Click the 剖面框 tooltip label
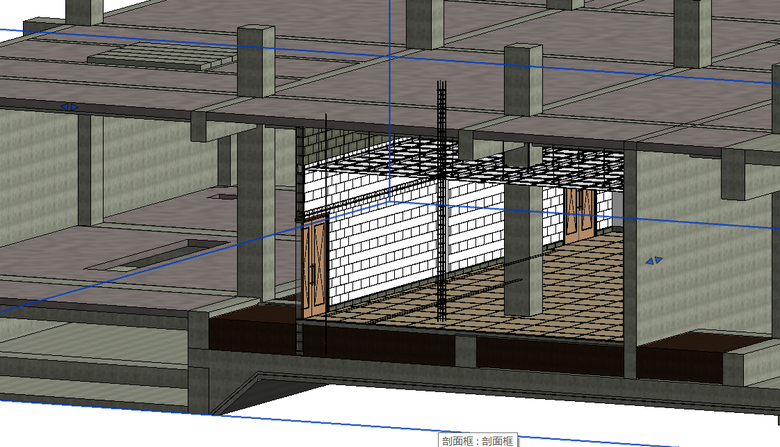Screen dimensions: 780x447 pos(477,439)
